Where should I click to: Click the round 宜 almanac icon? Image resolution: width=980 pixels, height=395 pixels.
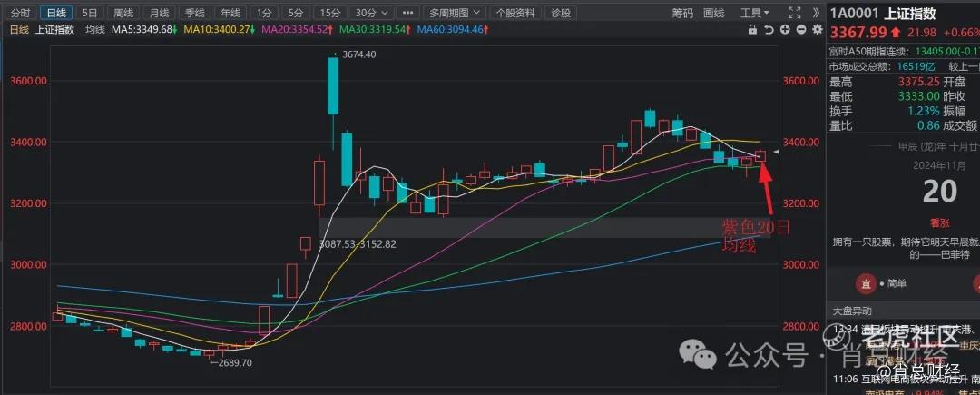(x=867, y=282)
